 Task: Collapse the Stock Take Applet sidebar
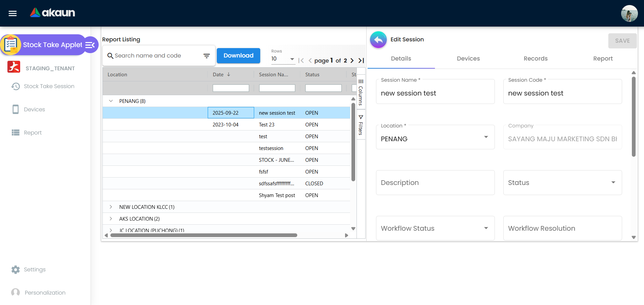click(x=90, y=45)
